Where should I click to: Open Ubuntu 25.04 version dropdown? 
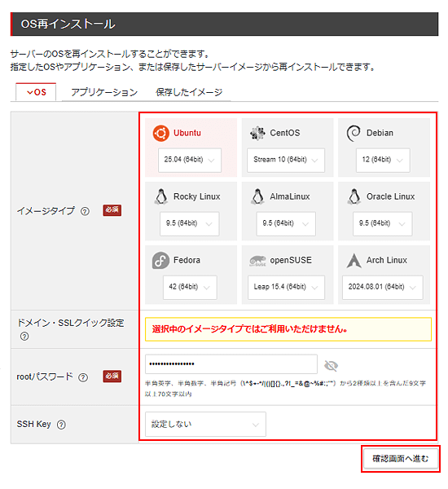pos(190,160)
